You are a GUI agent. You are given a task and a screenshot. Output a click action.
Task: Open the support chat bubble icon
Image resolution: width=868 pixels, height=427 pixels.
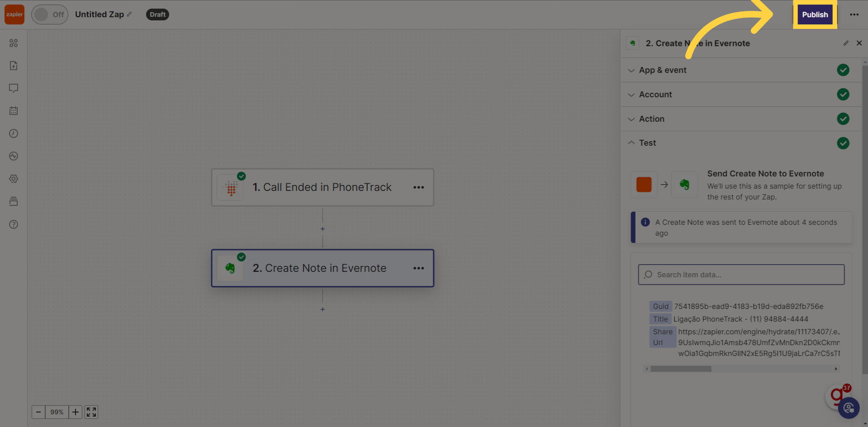[x=849, y=408]
